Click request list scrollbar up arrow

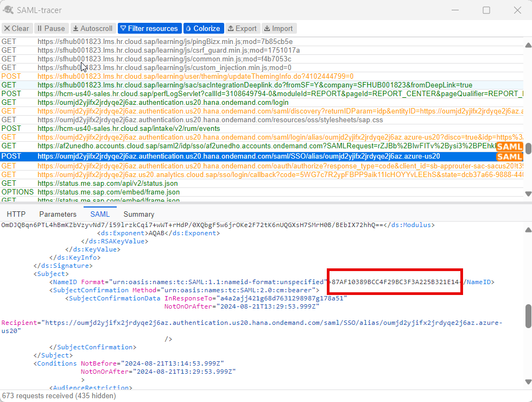tap(528, 45)
